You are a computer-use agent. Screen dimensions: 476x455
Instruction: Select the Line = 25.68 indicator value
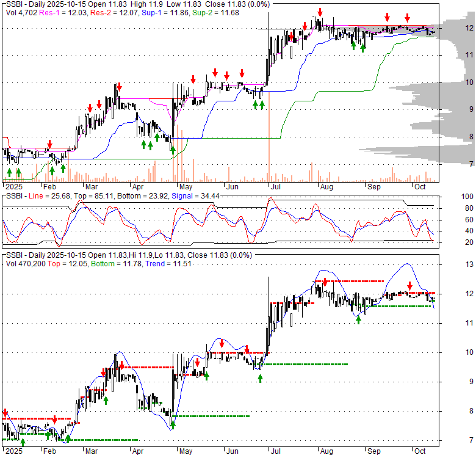pos(49,196)
